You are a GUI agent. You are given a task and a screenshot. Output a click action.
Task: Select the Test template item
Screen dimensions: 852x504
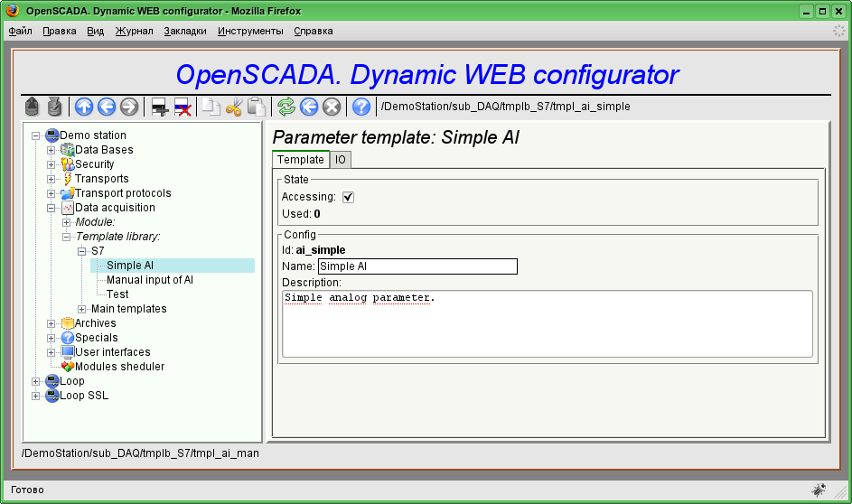tap(117, 294)
